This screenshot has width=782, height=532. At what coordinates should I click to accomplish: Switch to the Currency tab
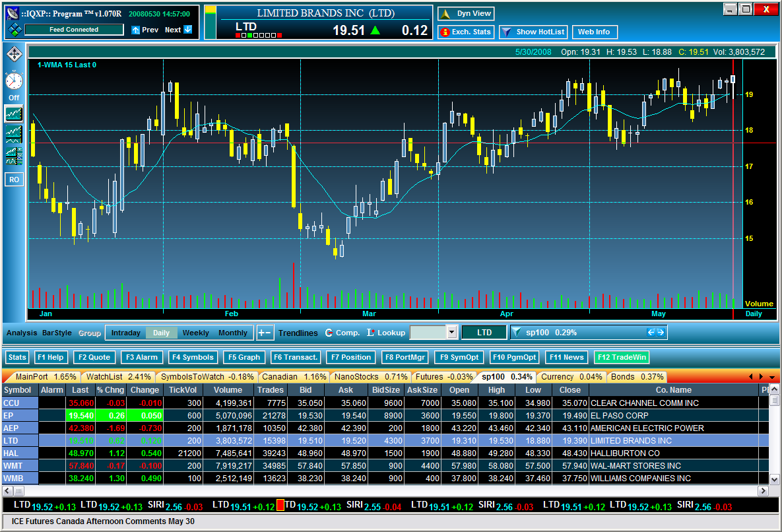point(571,377)
